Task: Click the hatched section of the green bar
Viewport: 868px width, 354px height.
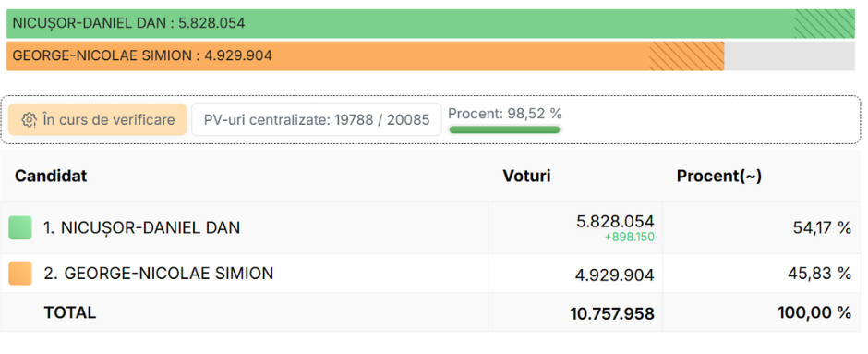Action: [825, 23]
